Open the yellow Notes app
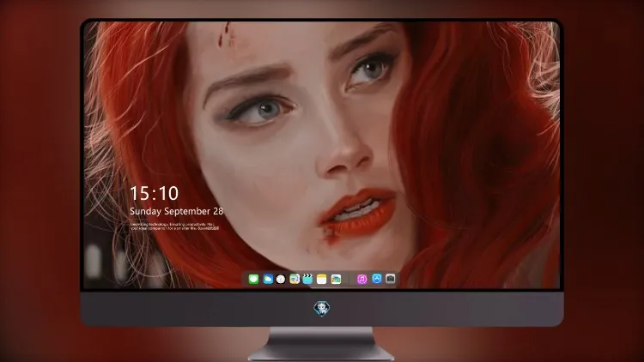 tap(322, 279)
